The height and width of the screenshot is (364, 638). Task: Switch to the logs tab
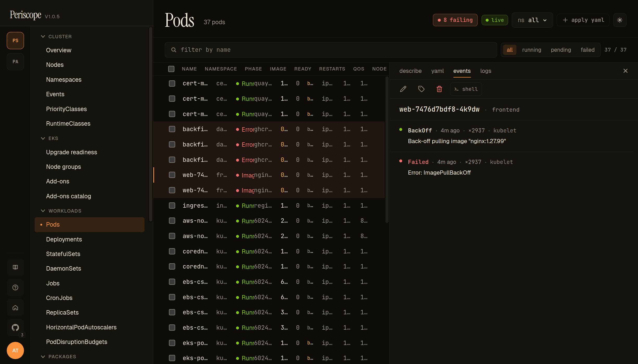click(x=486, y=71)
